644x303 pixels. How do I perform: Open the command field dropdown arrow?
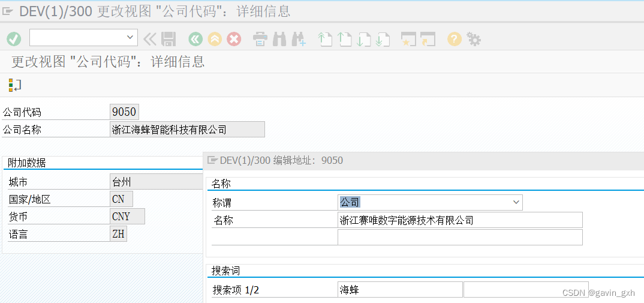coord(130,37)
